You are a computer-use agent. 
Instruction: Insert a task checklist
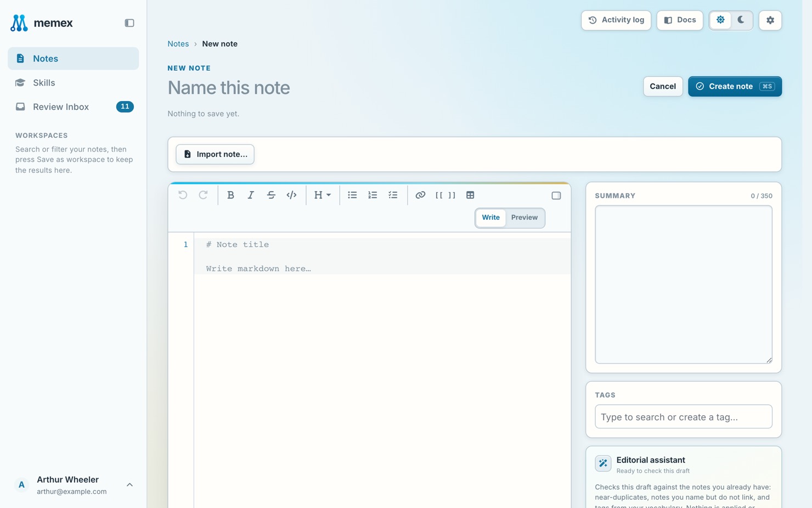click(x=393, y=195)
